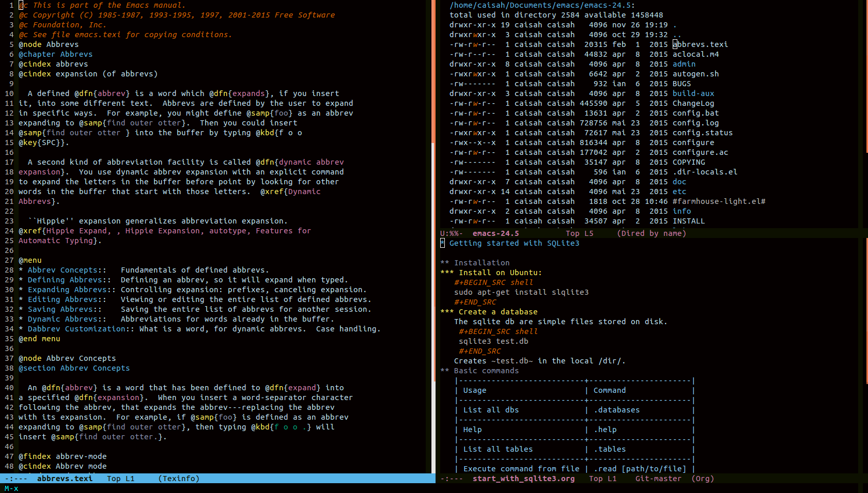The width and height of the screenshot is (868, 493).
Task: Open #farmhouse-light.el# autosave file
Action: (719, 201)
